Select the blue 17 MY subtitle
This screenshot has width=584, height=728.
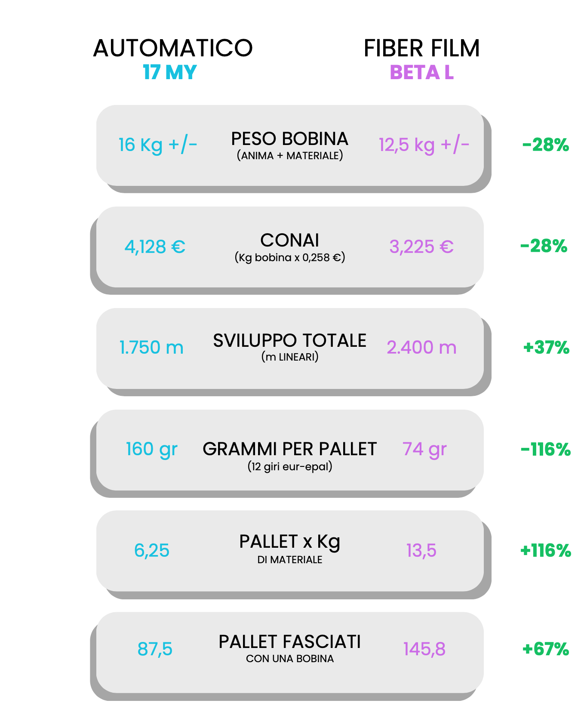[169, 72]
